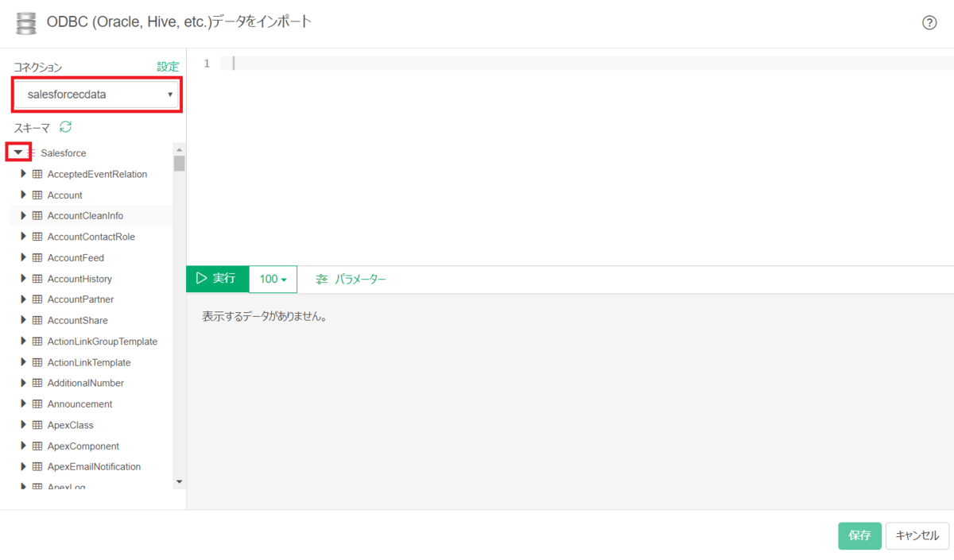Click the table icon beside Account

37,195
